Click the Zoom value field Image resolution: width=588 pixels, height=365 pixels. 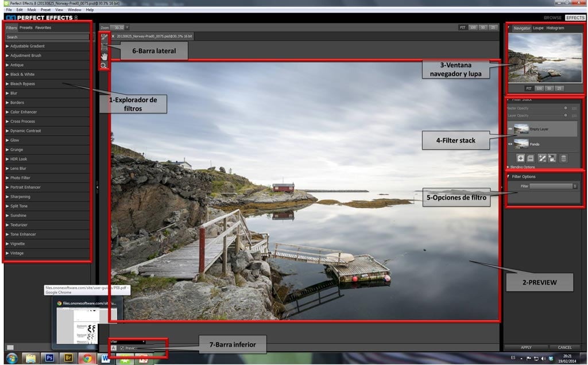tap(118, 28)
